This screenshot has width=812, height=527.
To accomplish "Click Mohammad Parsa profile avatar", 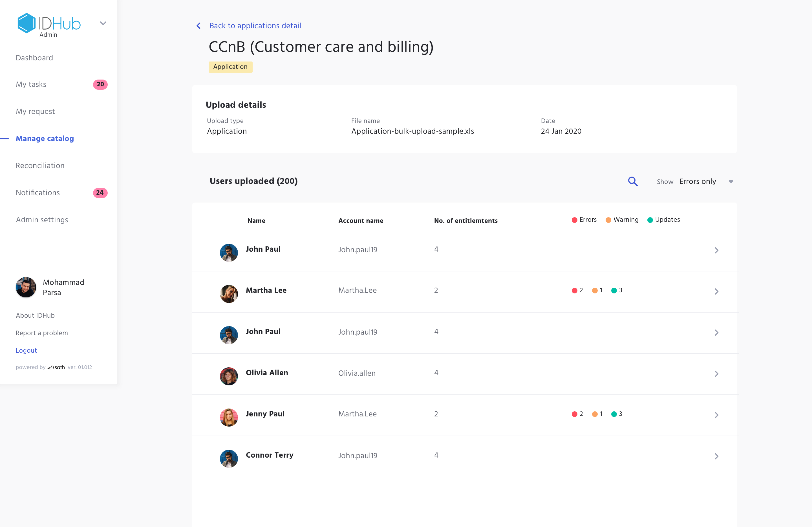I will 26,287.
